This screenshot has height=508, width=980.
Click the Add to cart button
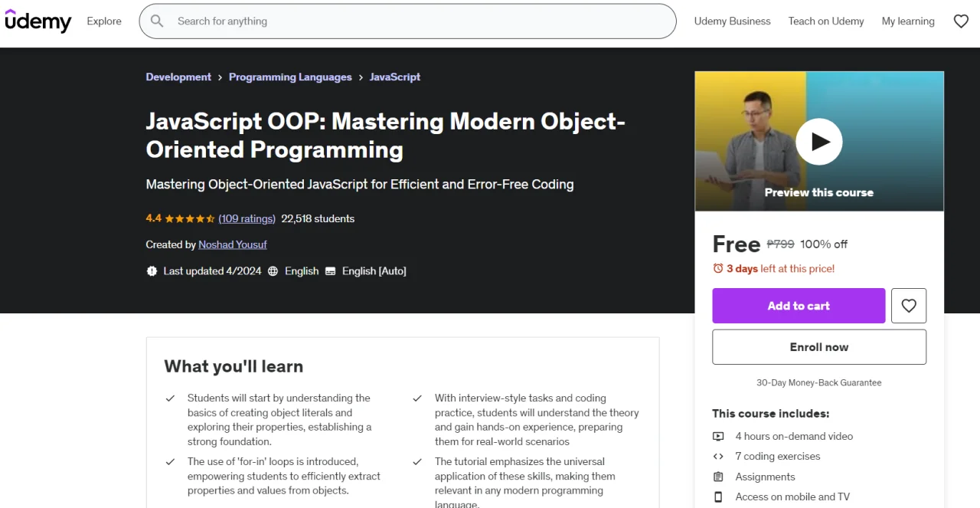(x=799, y=306)
